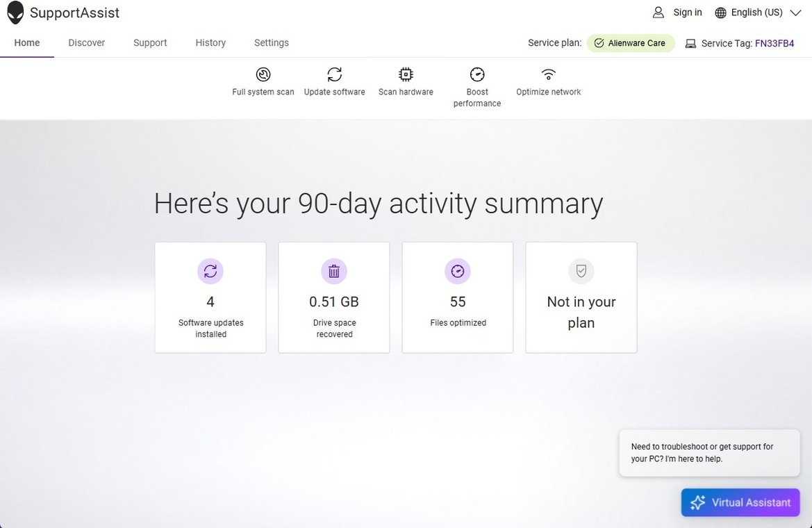Screen dimensions: 812x528
Task: Go to the History tab
Action: pyautogui.click(x=210, y=43)
